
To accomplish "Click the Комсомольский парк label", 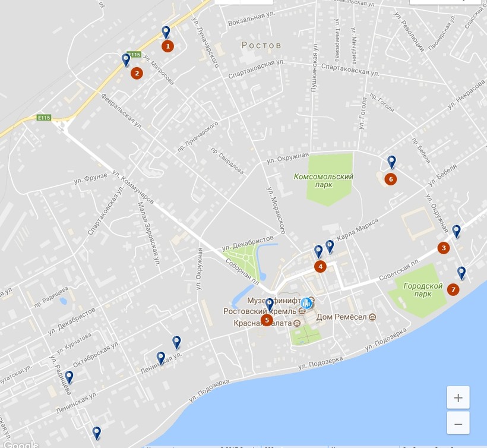I will coord(324,181).
